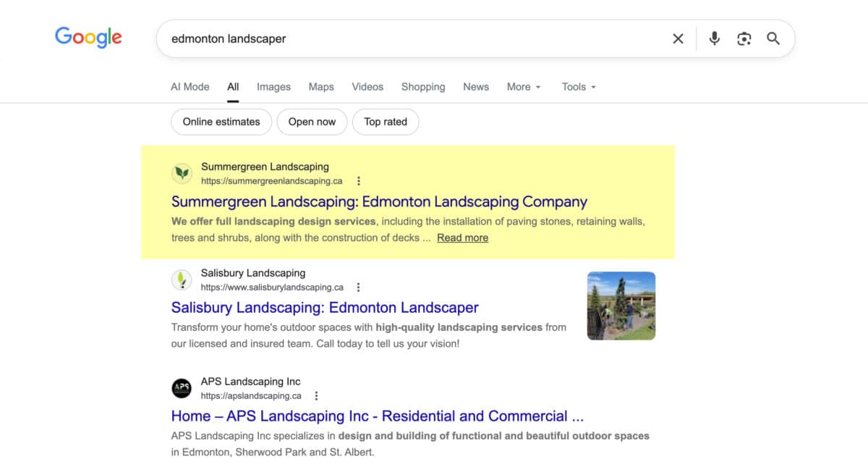The image size is (868, 475).
Task: Click the Salisbury Landscaping favicon
Action: pos(182,279)
